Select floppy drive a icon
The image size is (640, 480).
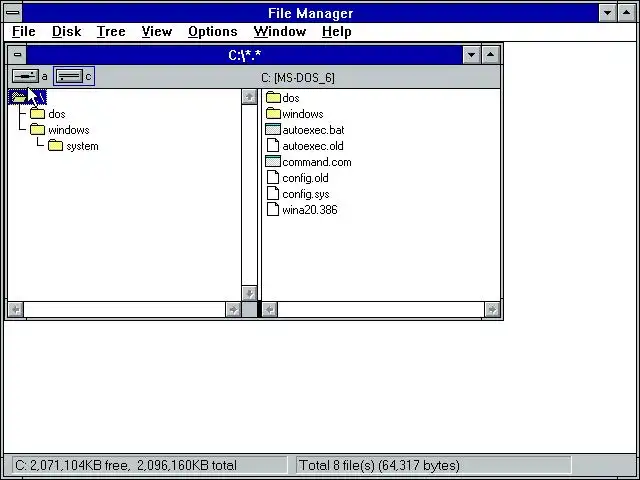tap(25, 76)
